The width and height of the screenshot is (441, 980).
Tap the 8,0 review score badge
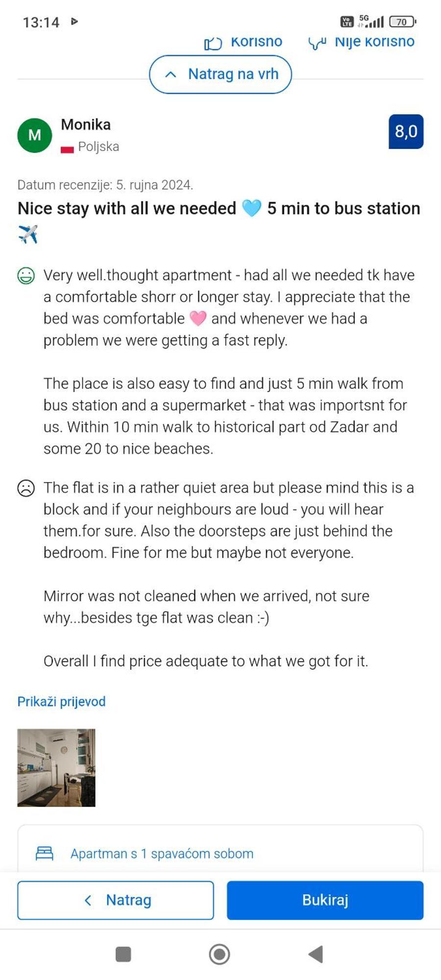pyautogui.click(x=406, y=131)
